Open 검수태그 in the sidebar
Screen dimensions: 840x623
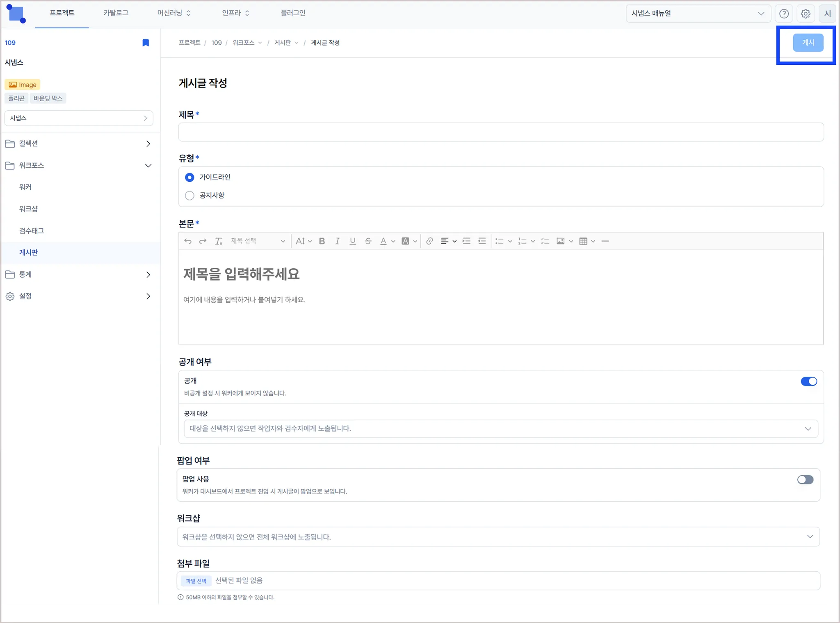(x=32, y=230)
